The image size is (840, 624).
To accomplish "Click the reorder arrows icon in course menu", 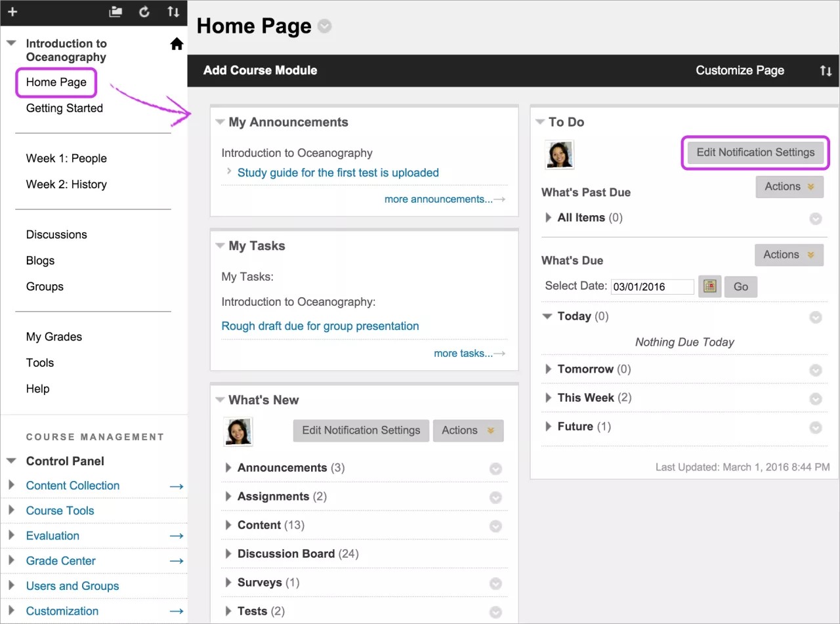I will coord(173,12).
